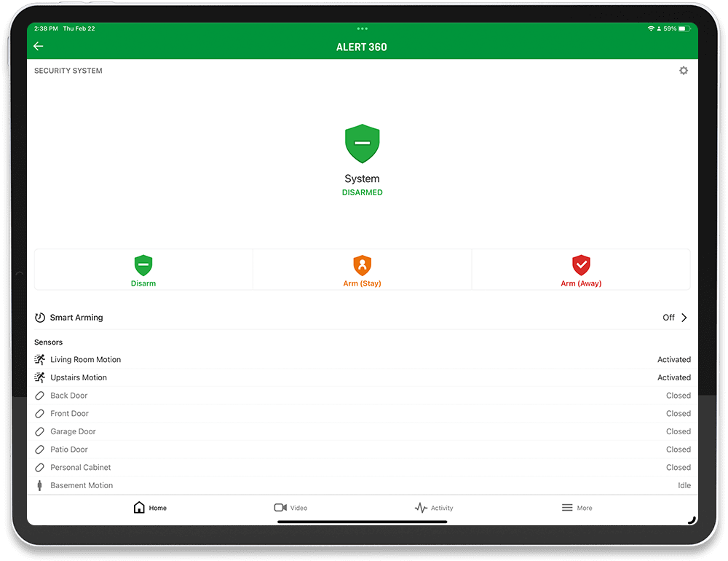Click the Living Room Motion sensor icon

pos(40,359)
